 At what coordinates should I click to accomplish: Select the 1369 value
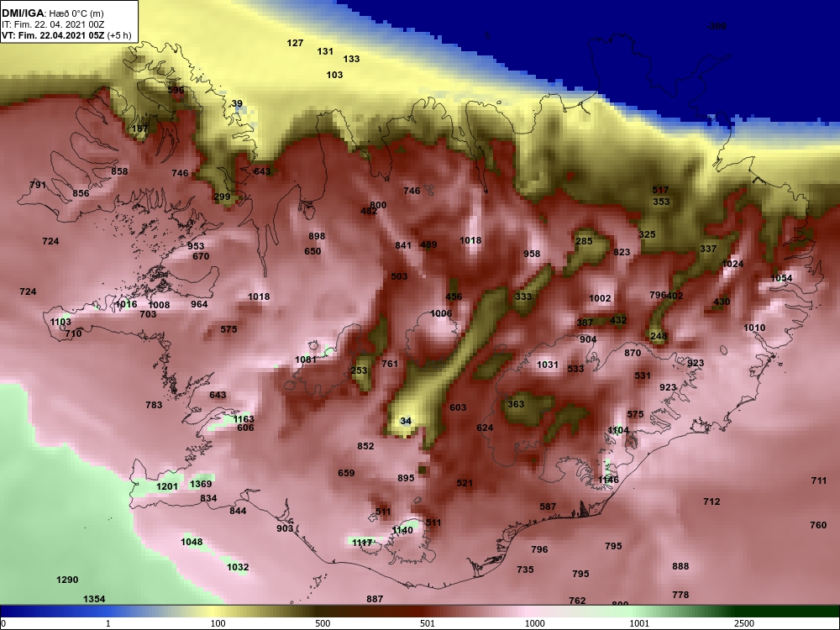[201, 484]
